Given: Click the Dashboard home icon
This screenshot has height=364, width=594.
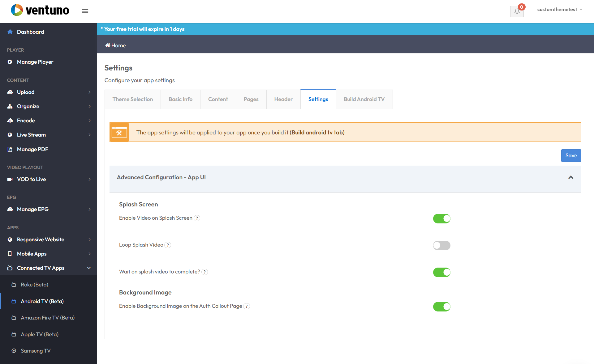Looking at the screenshot, I should click(10, 31).
